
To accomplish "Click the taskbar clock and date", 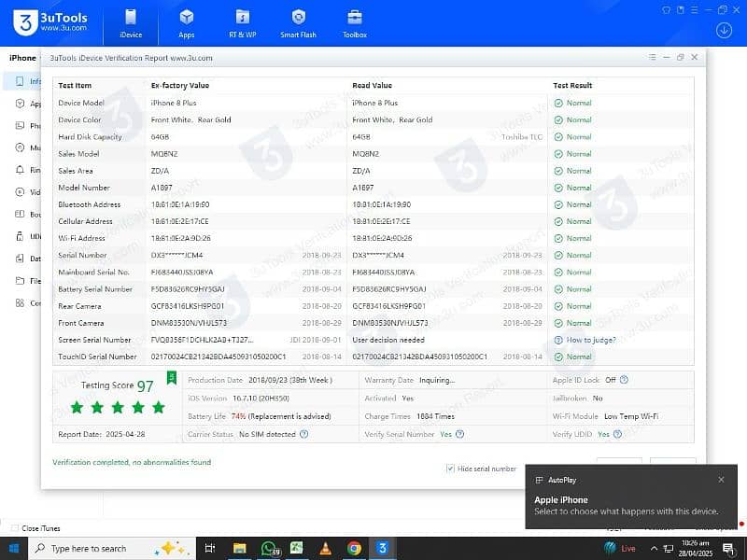I will click(x=696, y=548).
